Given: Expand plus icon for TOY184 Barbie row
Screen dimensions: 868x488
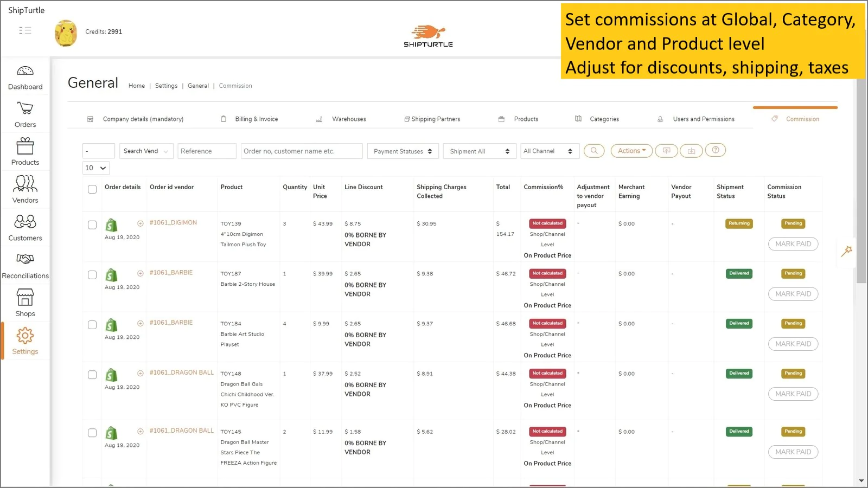Looking at the screenshot, I should 140,323.
